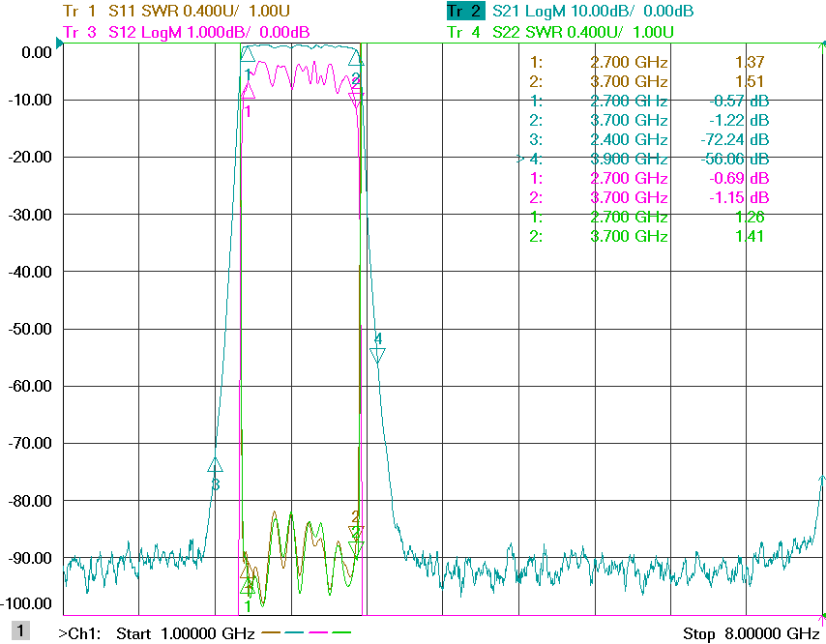
Task: Select marker 4 readout 3.900 GHz row
Action: point(642,159)
